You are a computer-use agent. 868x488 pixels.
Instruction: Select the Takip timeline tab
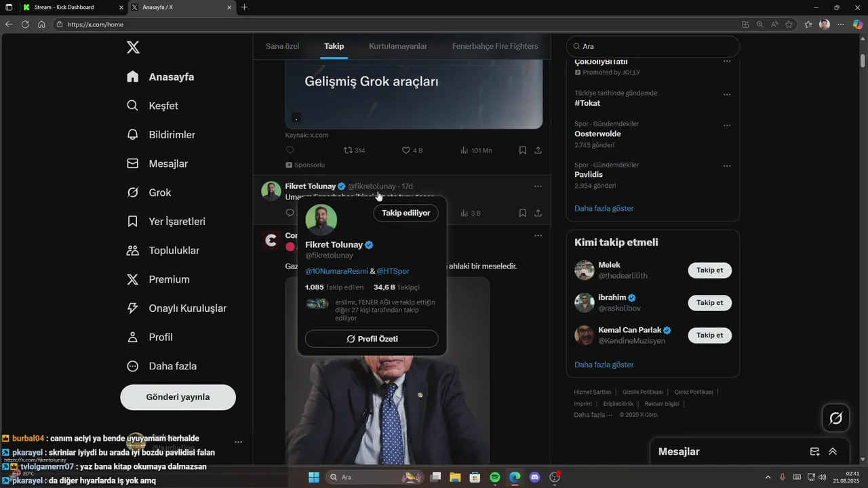(x=334, y=46)
